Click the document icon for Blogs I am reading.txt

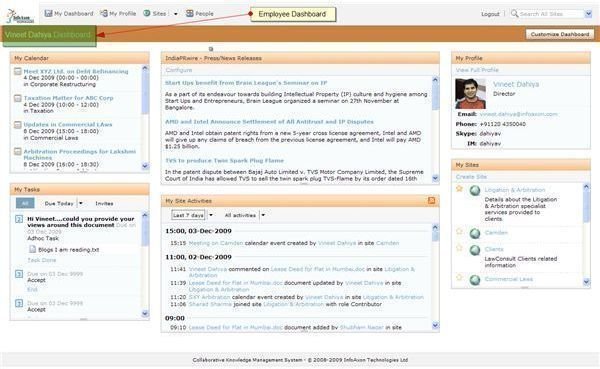32,249
